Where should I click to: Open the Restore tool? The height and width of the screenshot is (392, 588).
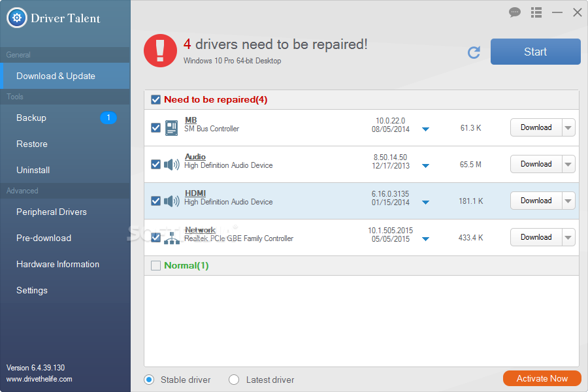[x=65, y=144]
